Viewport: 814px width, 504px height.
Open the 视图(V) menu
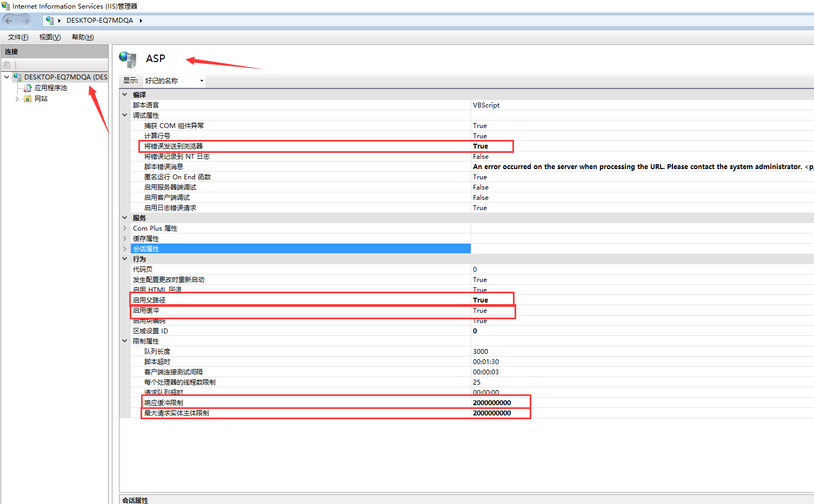pos(50,37)
